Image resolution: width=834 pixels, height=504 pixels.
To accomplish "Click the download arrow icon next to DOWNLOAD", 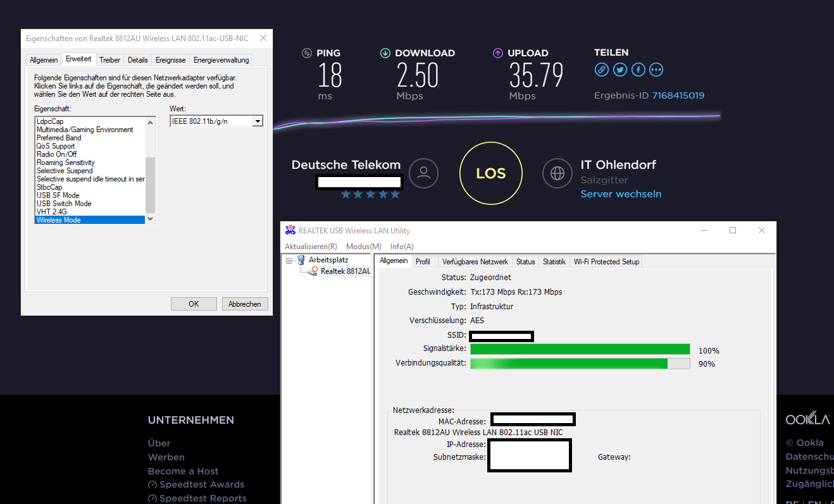I will click(x=385, y=53).
